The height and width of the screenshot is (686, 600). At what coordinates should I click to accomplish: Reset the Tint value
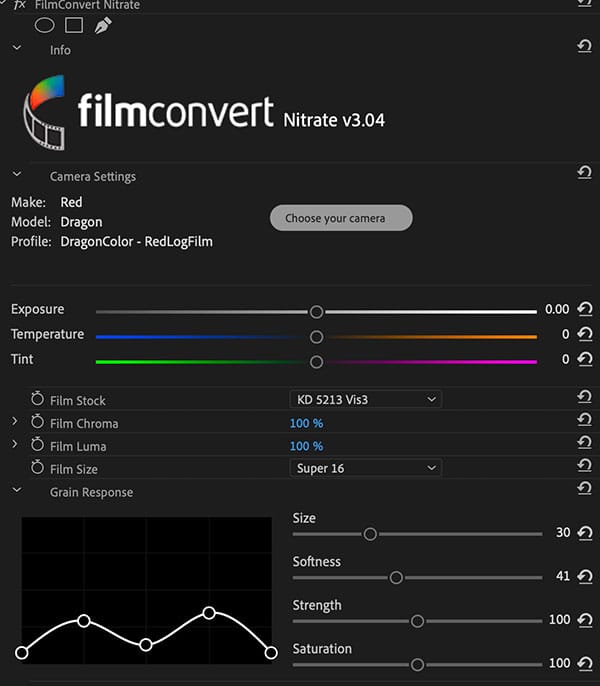tap(585, 359)
